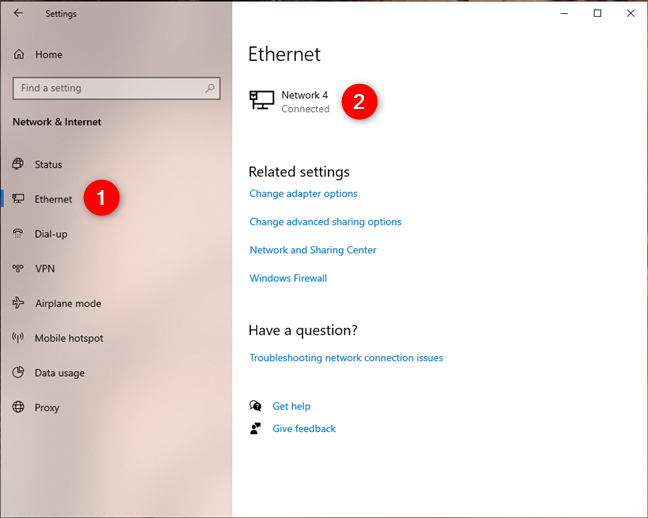Click the Proxy globe icon
Screen dimensions: 648x518
pos(18,407)
